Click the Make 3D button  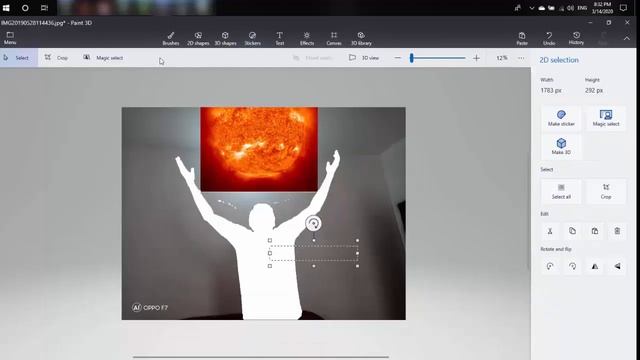pyautogui.click(x=561, y=146)
